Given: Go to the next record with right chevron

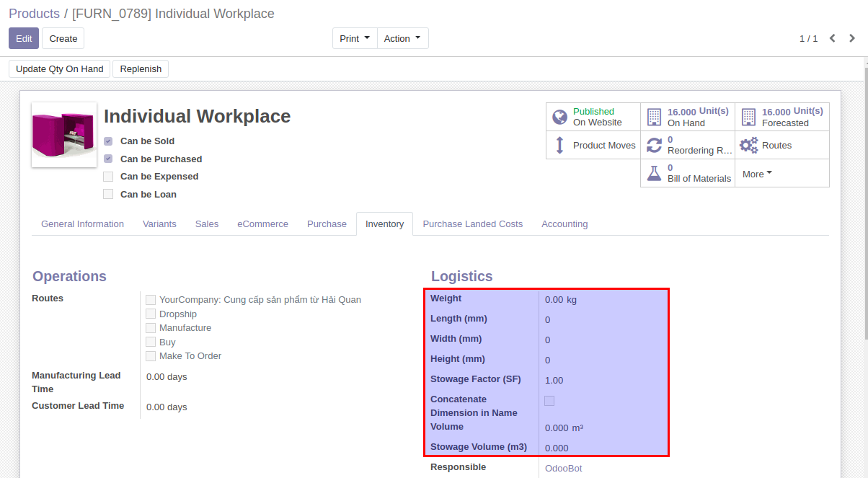Looking at the screenshot, I should pos(852,38).
